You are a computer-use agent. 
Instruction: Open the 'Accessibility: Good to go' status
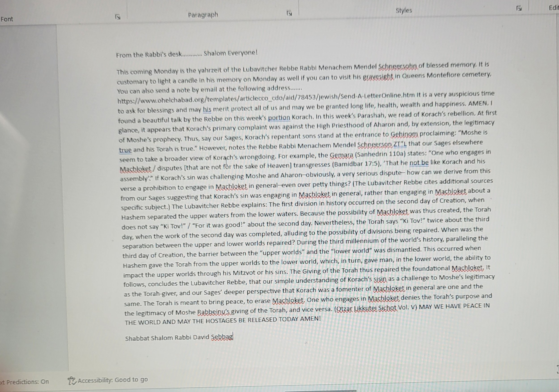pyautogui.click(x=112, y=380)
